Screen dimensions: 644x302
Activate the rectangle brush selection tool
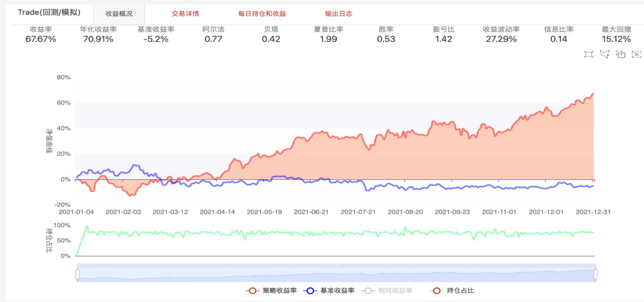click(x=588, y=54)
